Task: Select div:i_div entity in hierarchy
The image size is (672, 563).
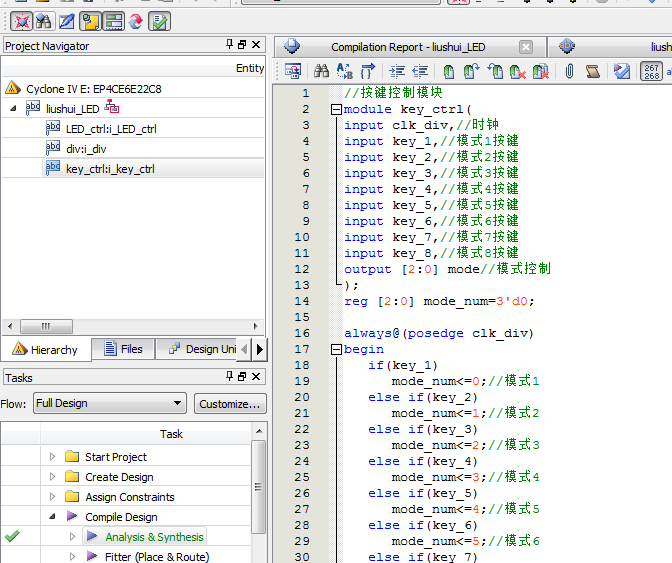Action: [86, 149]
